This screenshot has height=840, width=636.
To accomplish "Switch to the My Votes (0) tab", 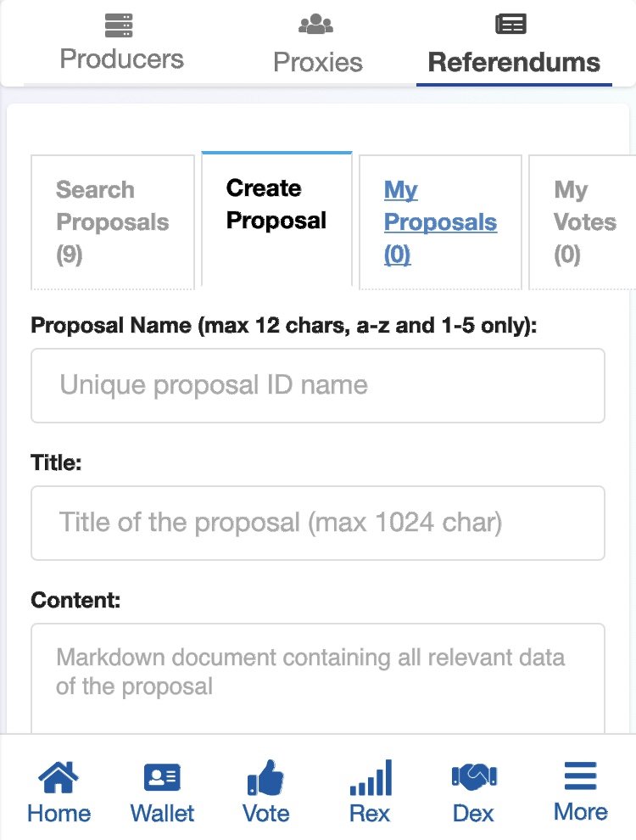I will [584, 222].
